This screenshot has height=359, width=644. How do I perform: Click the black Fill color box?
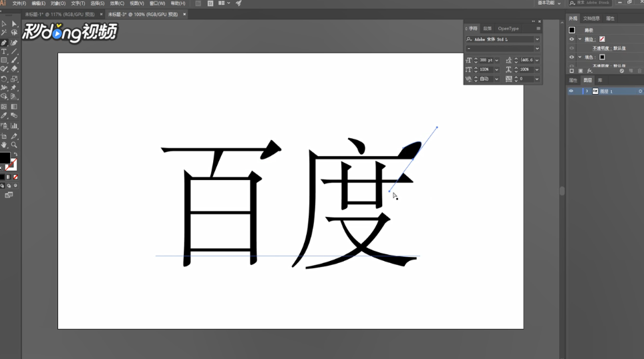(x=5, y=157)
